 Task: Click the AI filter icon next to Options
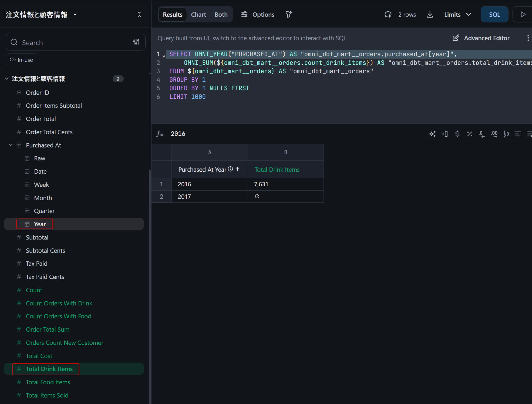[x=289, y=15]
